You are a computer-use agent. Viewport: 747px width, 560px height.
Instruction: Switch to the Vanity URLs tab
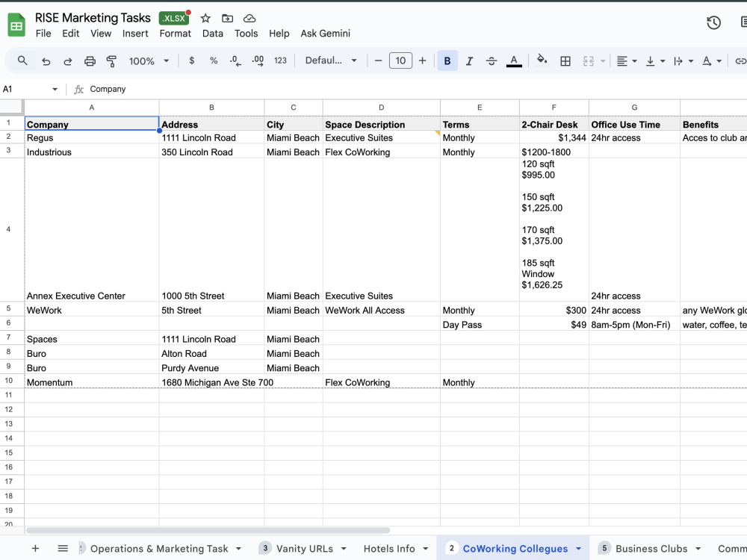[304, 549]
